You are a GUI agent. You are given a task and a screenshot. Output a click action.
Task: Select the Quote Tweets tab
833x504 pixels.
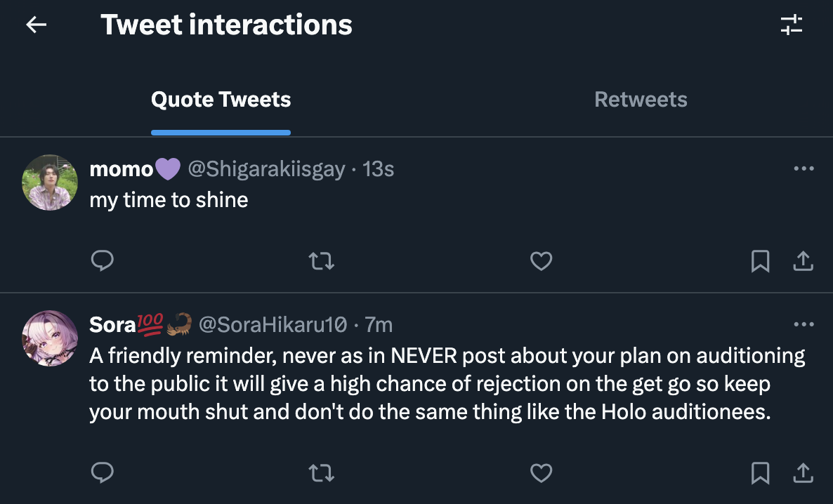[x=221, y=100]
